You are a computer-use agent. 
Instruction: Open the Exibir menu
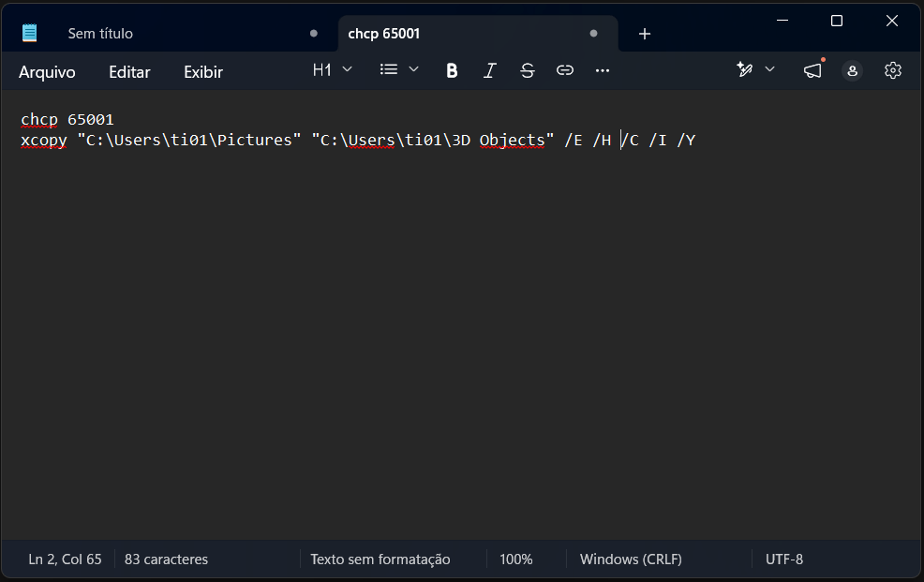coord(203,72)
